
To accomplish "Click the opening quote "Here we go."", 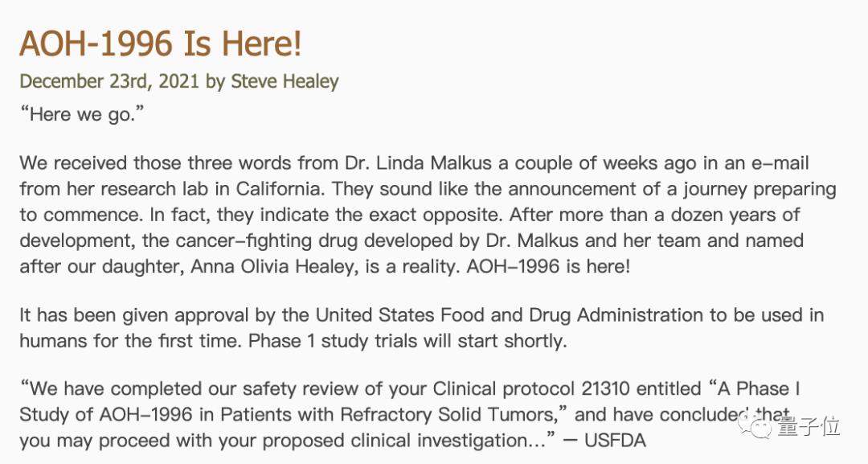I will click(x=82, y=114).
